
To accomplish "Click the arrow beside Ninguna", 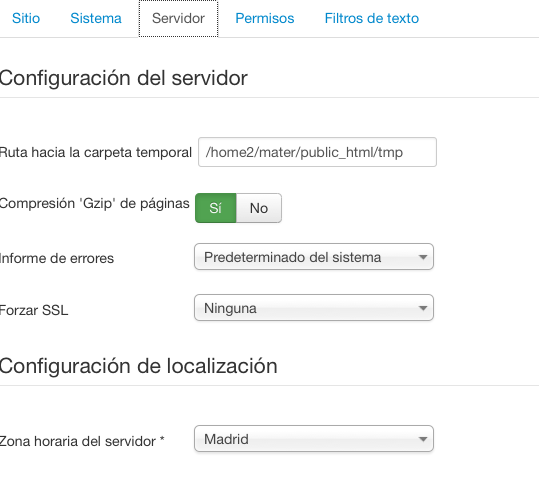I will (x=423, y=308).
